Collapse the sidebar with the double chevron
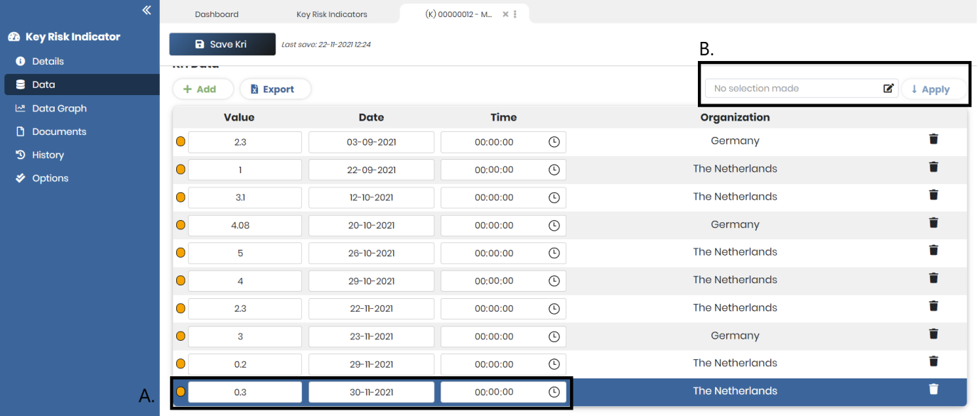The height and width of the screenshot is (416, 980). coord(146,10)
